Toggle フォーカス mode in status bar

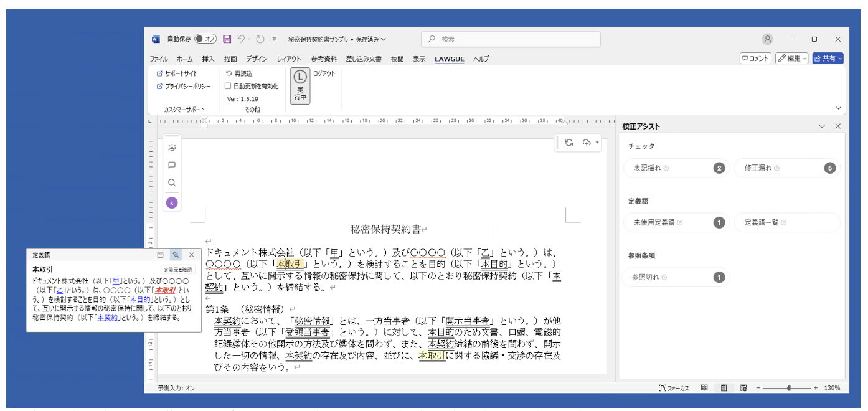[674, 388]
